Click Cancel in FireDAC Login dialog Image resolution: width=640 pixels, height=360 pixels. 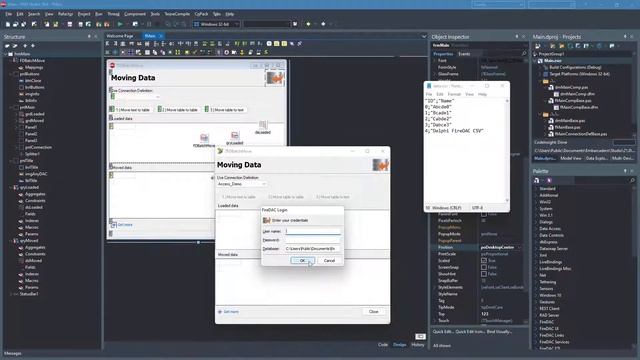tap(329, 260)
